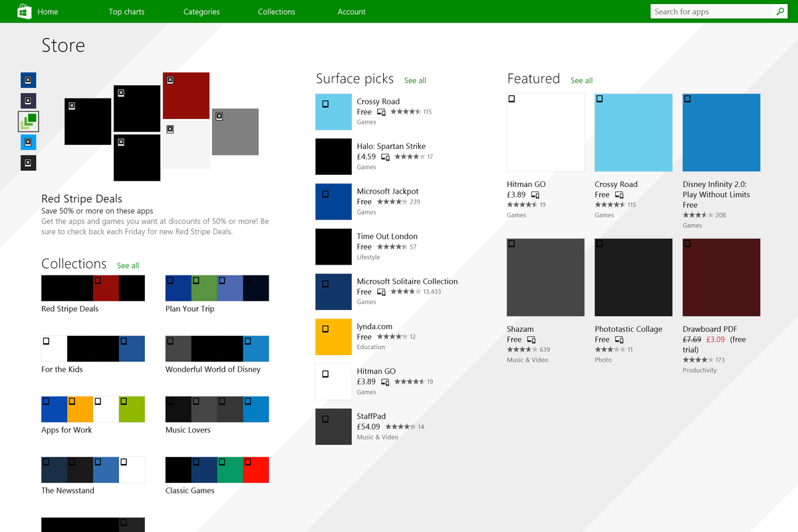Click See all next to Collections
This screenshot has width=798, height=532.
[128, 265]
